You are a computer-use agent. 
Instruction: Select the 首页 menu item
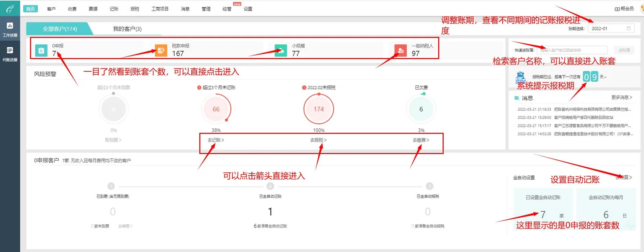pyautogui.click(x=30, y=9)
